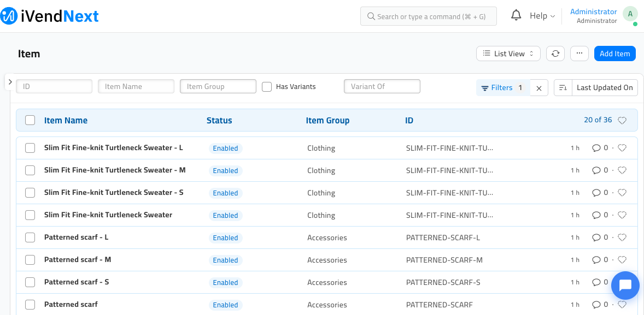The image size is (644, 315).
Task: Open the notifications bell
Action: pyautogui.click(x=516, y=16)
